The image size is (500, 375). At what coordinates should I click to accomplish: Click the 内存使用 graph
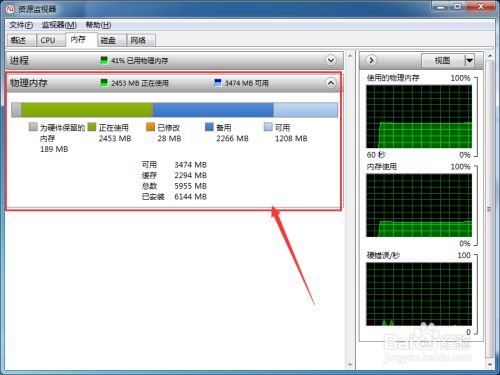point(419,205)
